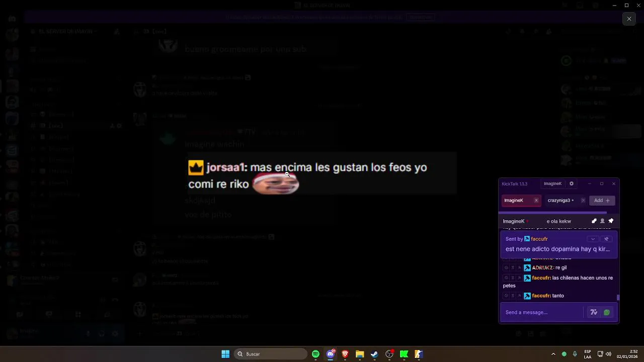Open 7TV emote picker

(594, 312)
